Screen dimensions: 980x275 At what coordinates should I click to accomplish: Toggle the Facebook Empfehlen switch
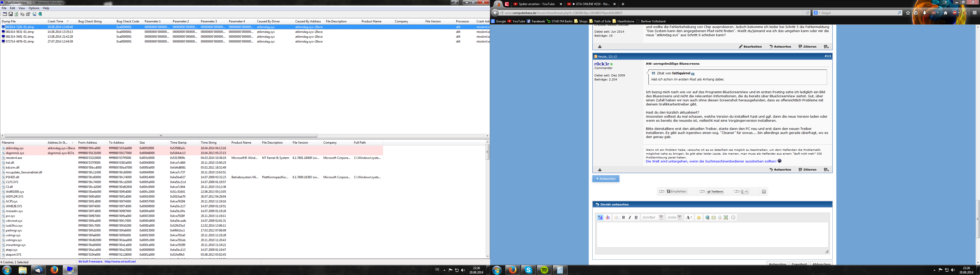662,192
